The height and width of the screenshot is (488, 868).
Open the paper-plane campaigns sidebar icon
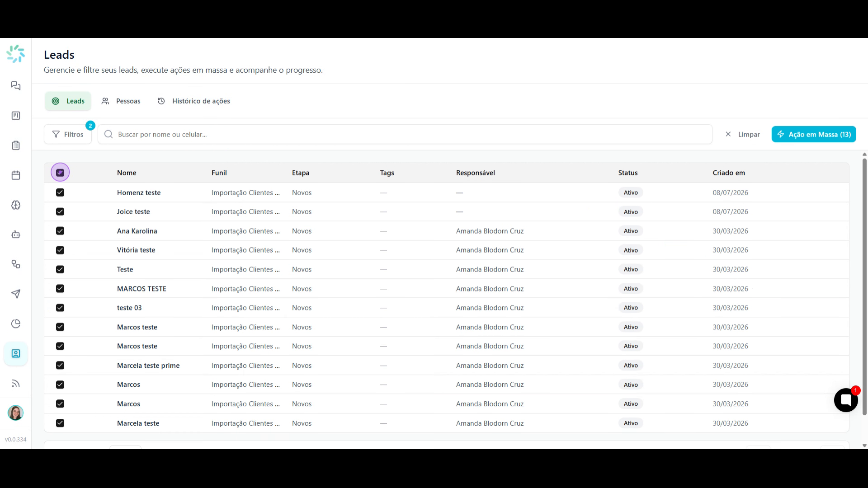pos(16,294)
